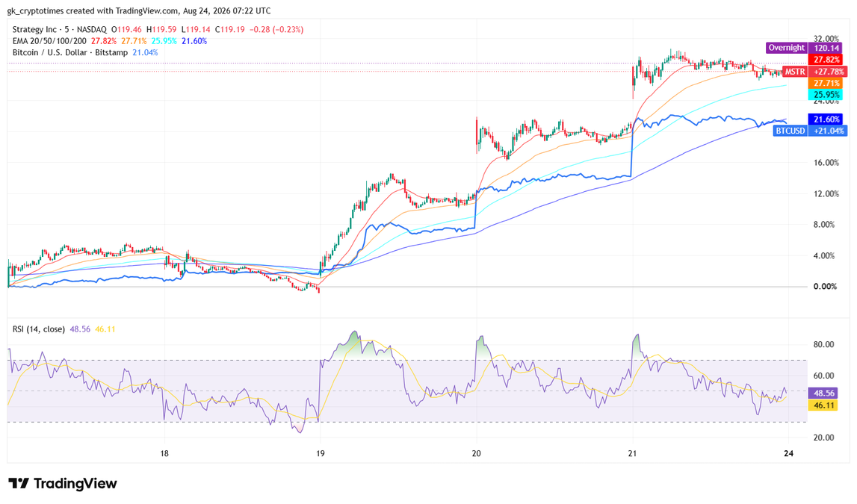Click the BTCUSD +21.04% value tag
This screenshot has width=857, height=504.
pyautogui.click(x=827, y=131)
